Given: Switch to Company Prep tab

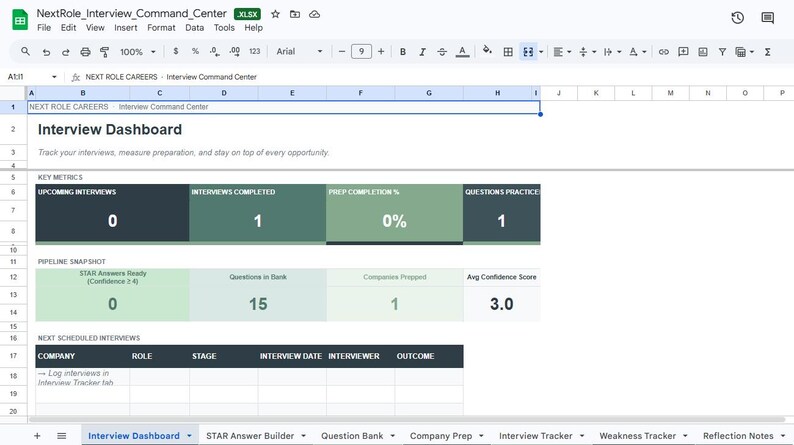Looking at the screenshot, I should pos(441,436).
